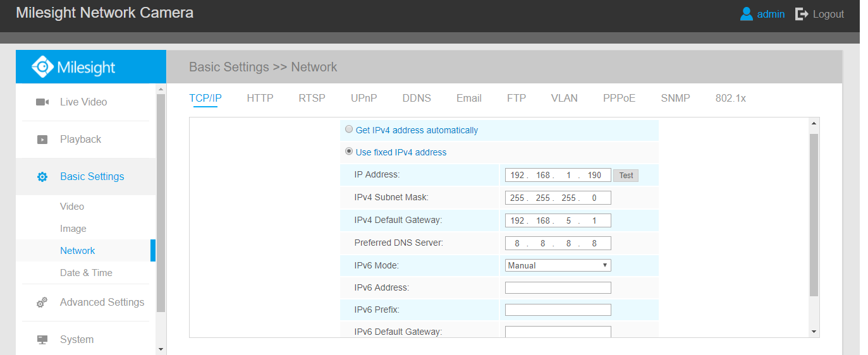Click the Logout exit icon

click(802, 14)
